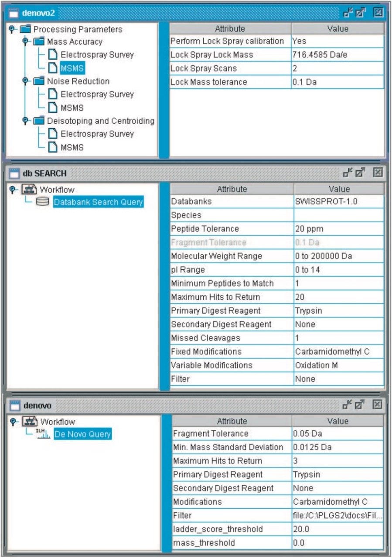Click the Databanks value SWISSPROT-1.0

[339, 202]
